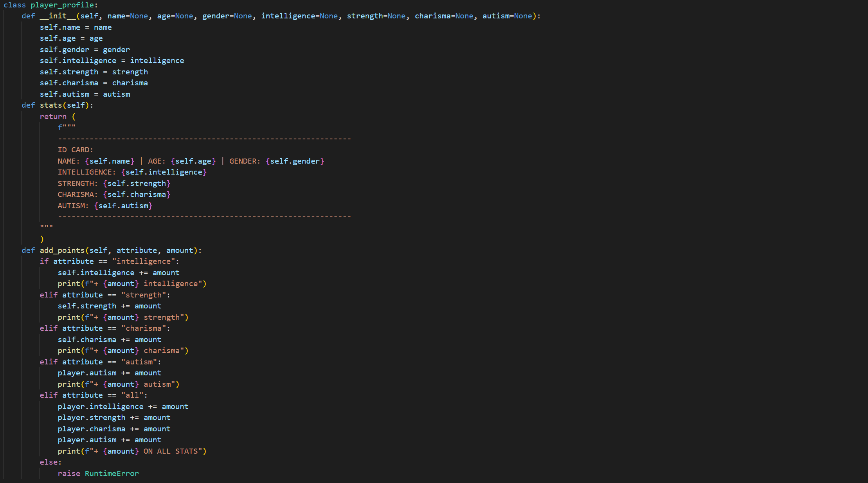The height and width of the screenshot is (483, 868).
Task: Click the RuntimeError exception name
Action: [x=112, y=474]
